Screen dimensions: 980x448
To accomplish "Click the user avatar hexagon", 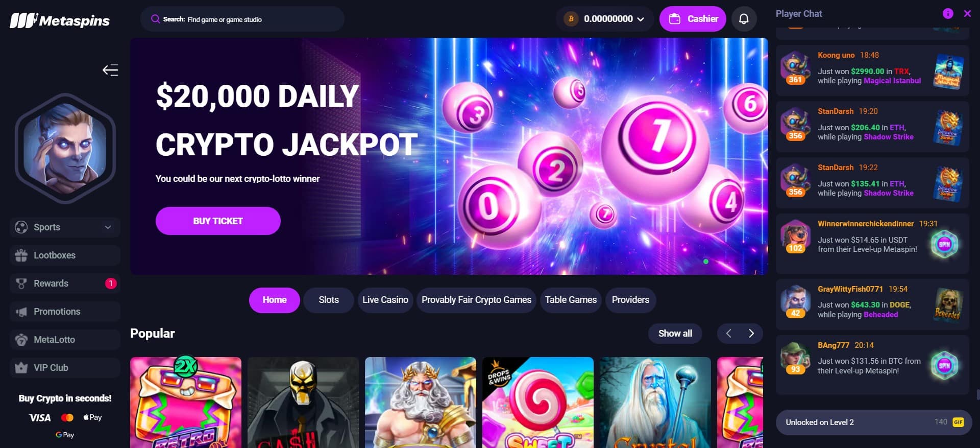I will pos(65,149).
